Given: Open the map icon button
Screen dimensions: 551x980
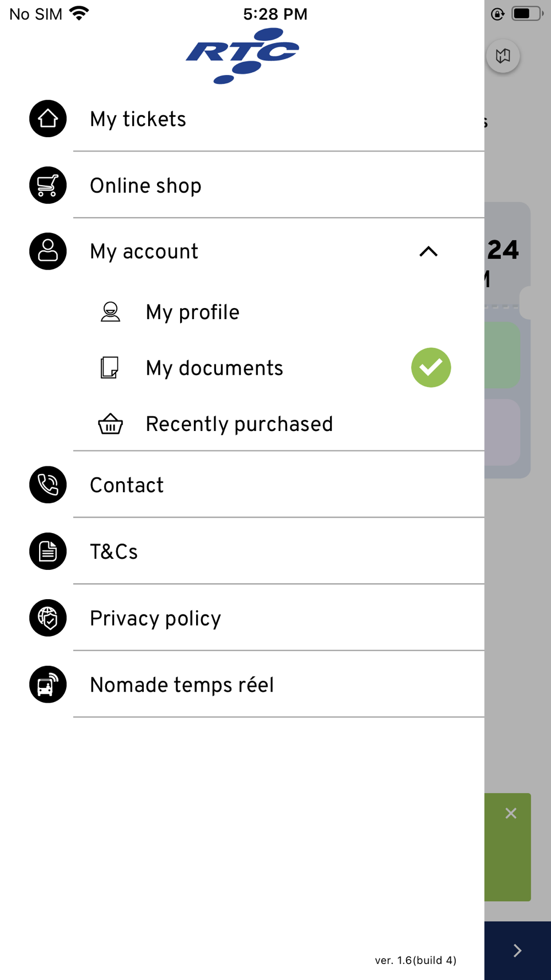Looking at the screenshot, I should pyautogui.click(x=503, y=56).
